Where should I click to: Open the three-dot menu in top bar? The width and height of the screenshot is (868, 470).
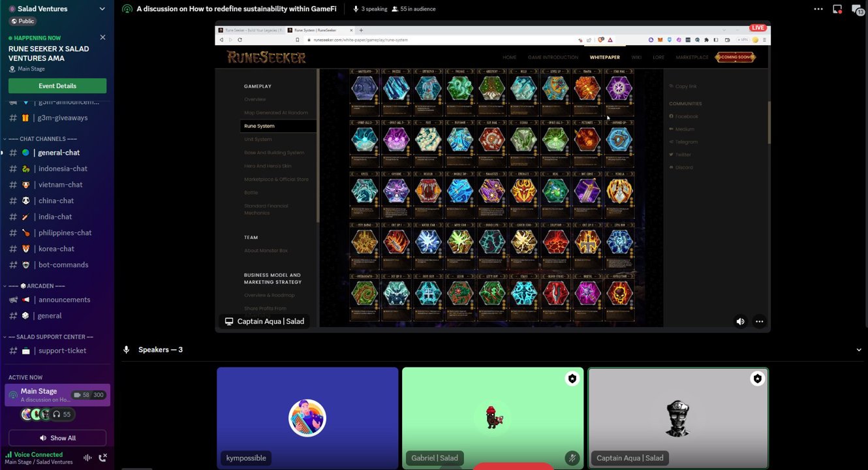coord(818,9)
